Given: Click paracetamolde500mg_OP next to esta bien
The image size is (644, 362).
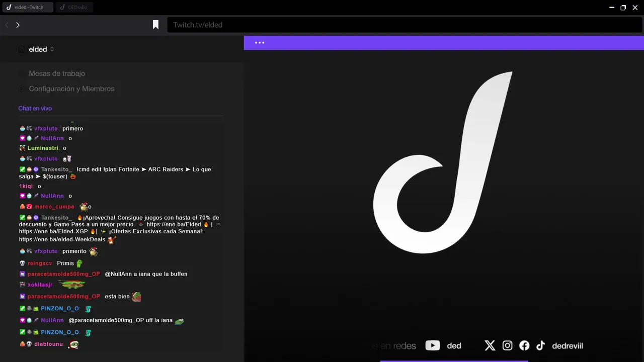Looking at the screenshot, I should coord(63,297).
